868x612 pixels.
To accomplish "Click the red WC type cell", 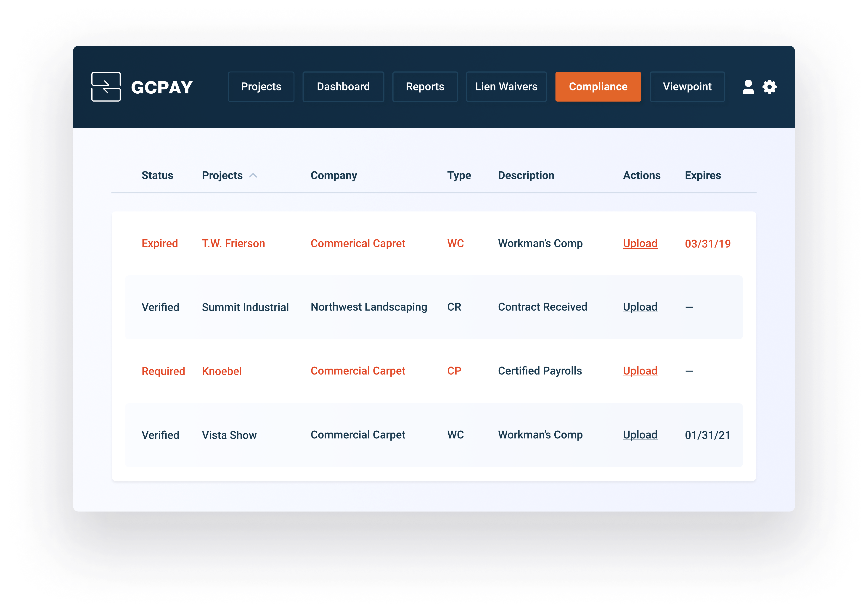I will [x=455, y=243].
